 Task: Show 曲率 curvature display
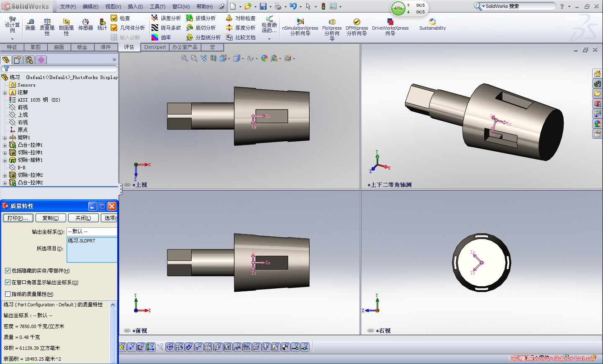coord(161,38)
